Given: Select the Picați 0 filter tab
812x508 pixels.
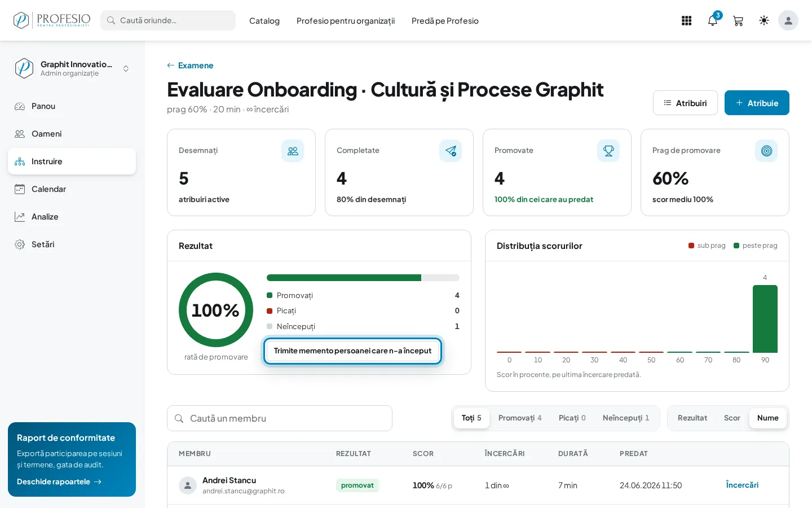Looking at the screenshot, I should [x=572, y=418].
